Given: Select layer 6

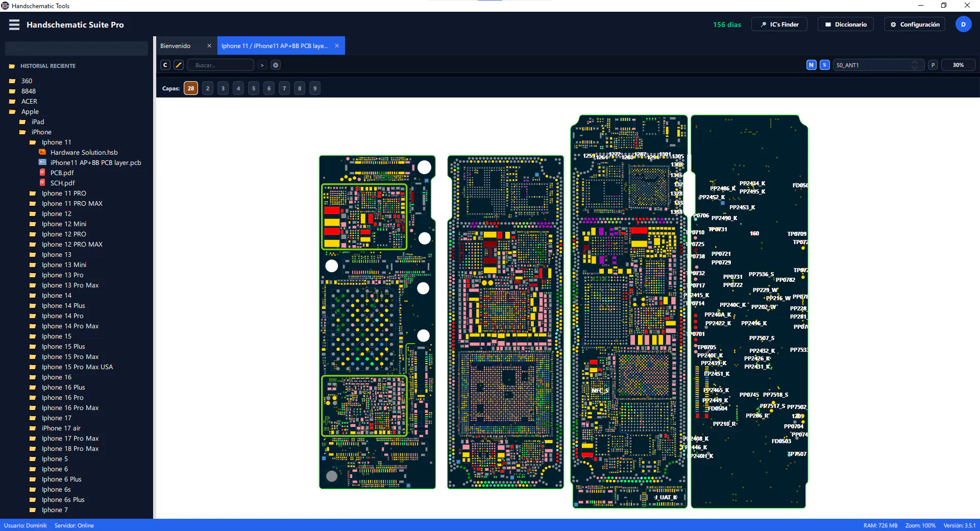Looking at the screenshot, I should click(x=269, y=88).
